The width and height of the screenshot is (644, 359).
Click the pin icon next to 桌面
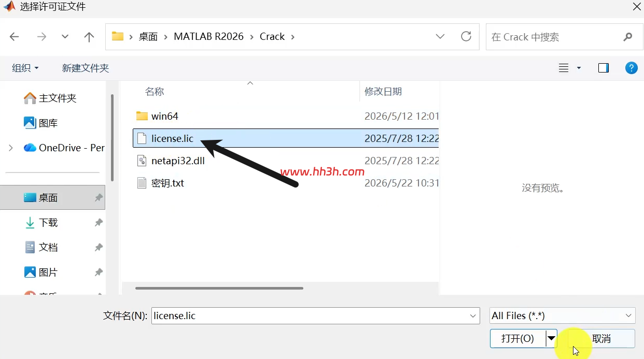pos(99,197)
